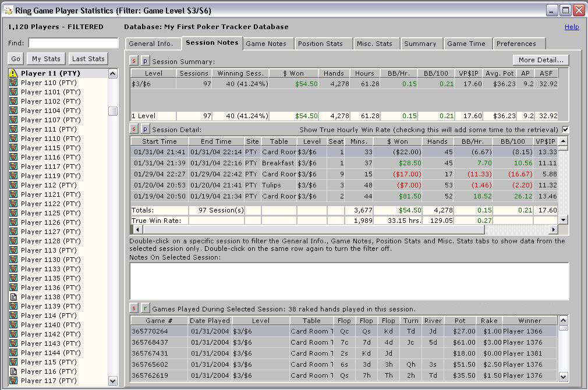Click the 's' icon beside Games Played
This screenshot has width=588, height=390.
133,309
